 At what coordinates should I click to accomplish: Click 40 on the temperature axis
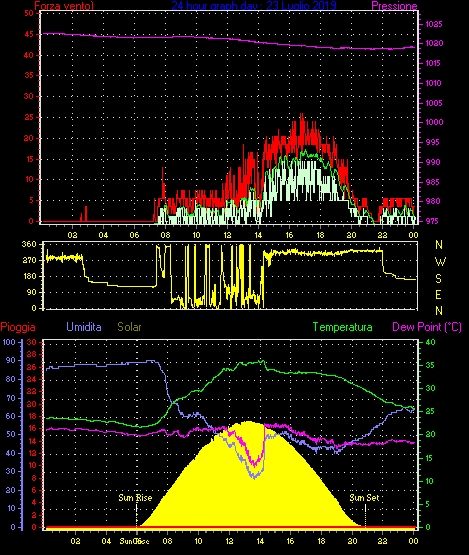[x=430, y=342]
